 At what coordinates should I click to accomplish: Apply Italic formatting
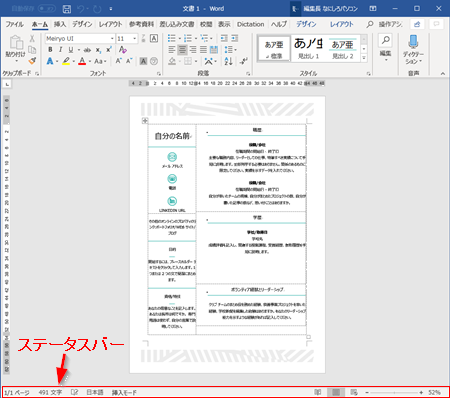pos(60,50)
